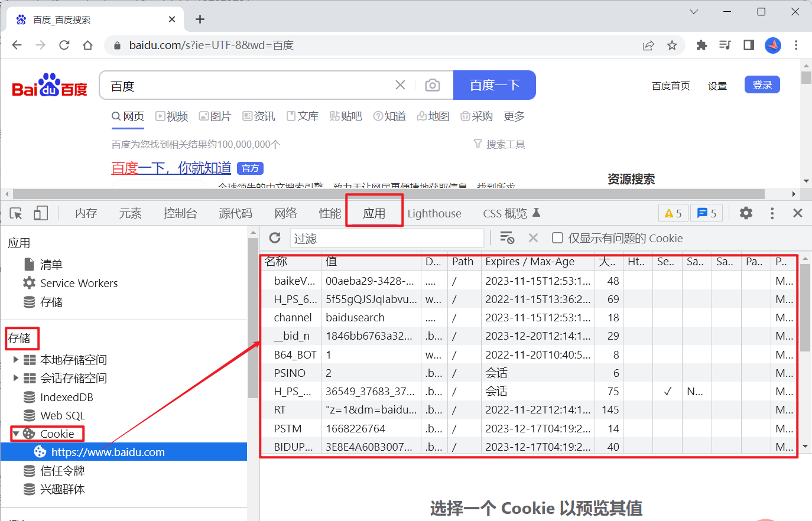Image resolution: width=812 pixels, height=521 pixels.
Task: Clear all cookies icon
Action: pos(507,238)
